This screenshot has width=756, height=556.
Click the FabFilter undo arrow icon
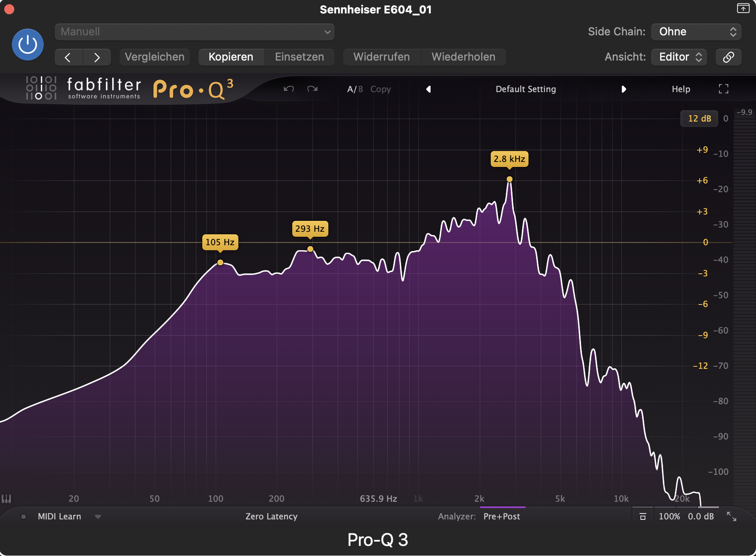(289, 89)
